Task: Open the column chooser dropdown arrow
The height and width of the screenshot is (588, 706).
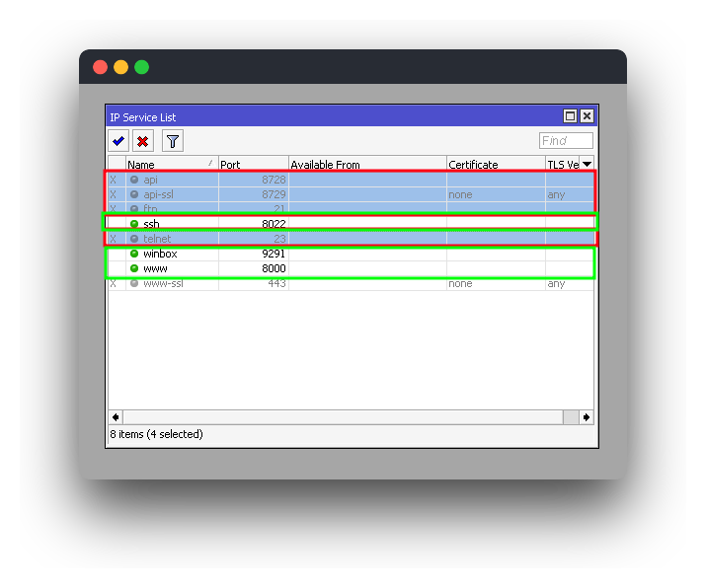Action: 588,164
